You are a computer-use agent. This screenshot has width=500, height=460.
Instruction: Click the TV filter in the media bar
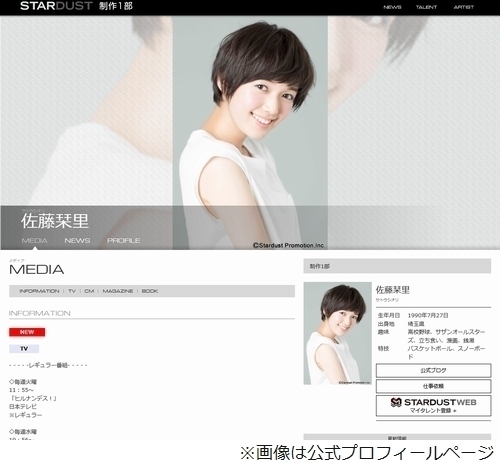pos(72,291)
